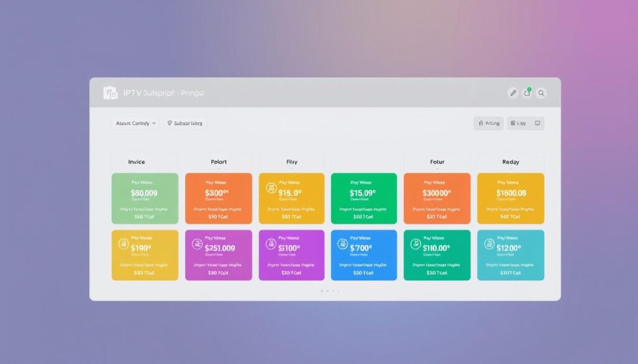This screenshot has width=638, height=364.
Task: Select the Invice column tab
Action: click(x=136, y=162)
